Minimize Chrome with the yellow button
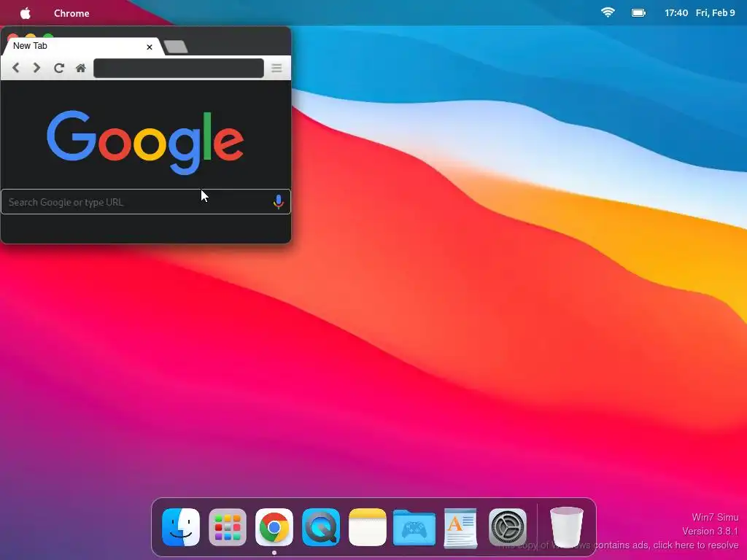 [x=31, y=37]
